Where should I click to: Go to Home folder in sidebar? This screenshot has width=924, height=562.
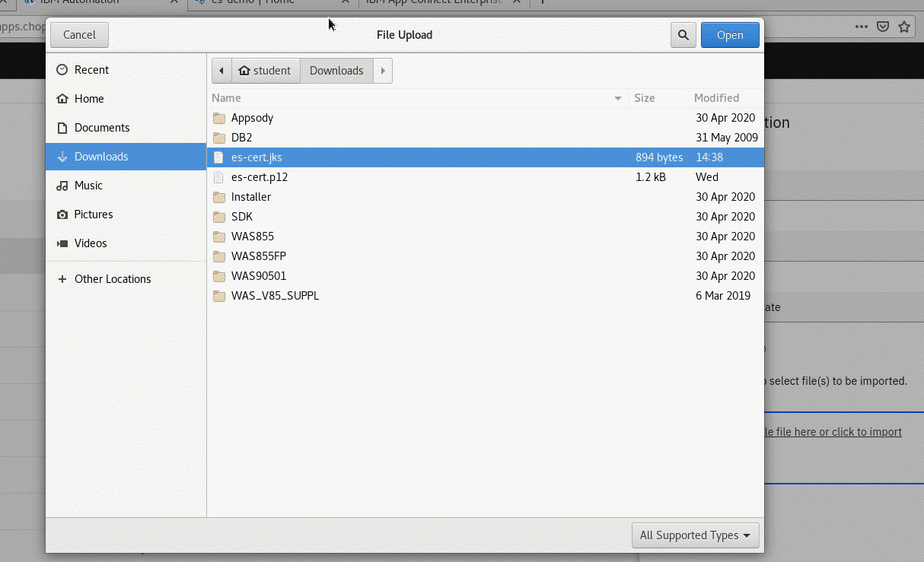88,99
